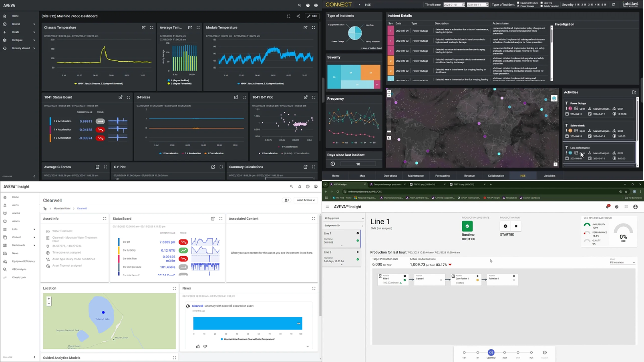Give thumbs down to the Clearwell news item

(x=205, y=346)
